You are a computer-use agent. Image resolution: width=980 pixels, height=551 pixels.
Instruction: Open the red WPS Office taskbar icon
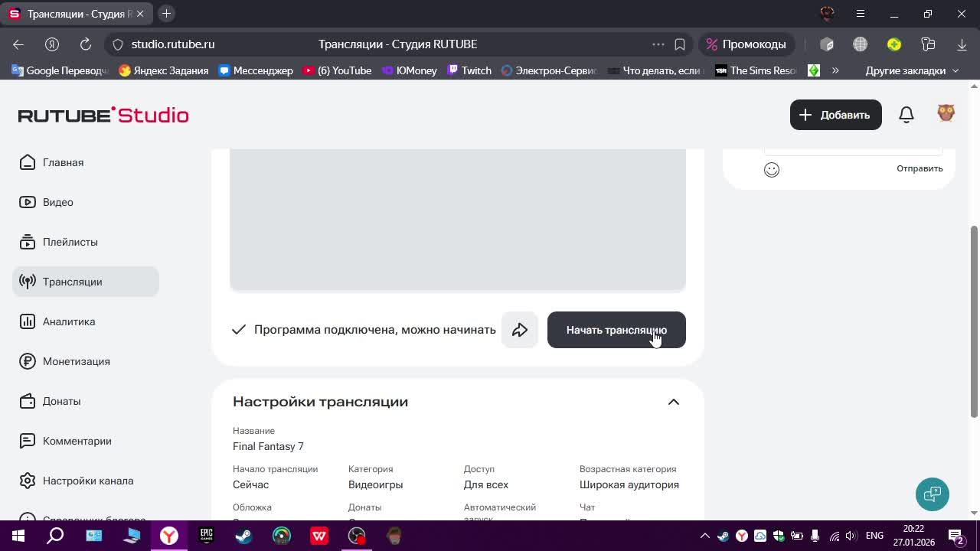319,536
